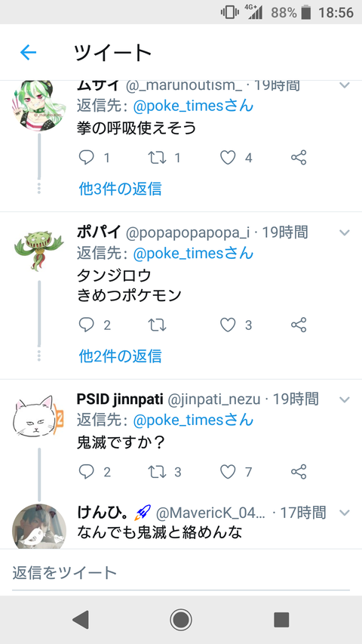This screenshot has height=644, width=362.
Task: Share ポパイ's tweet
Action: pyautogui.click(x=299, y=325)
